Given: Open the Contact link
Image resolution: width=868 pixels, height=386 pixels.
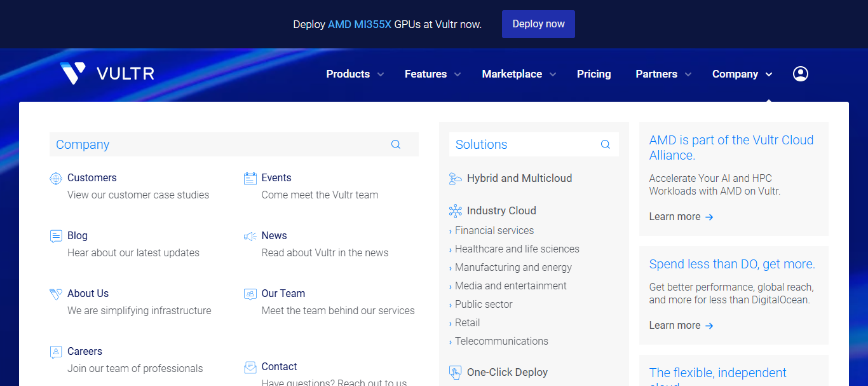Looking at the screenshot, I should point(280,366).
